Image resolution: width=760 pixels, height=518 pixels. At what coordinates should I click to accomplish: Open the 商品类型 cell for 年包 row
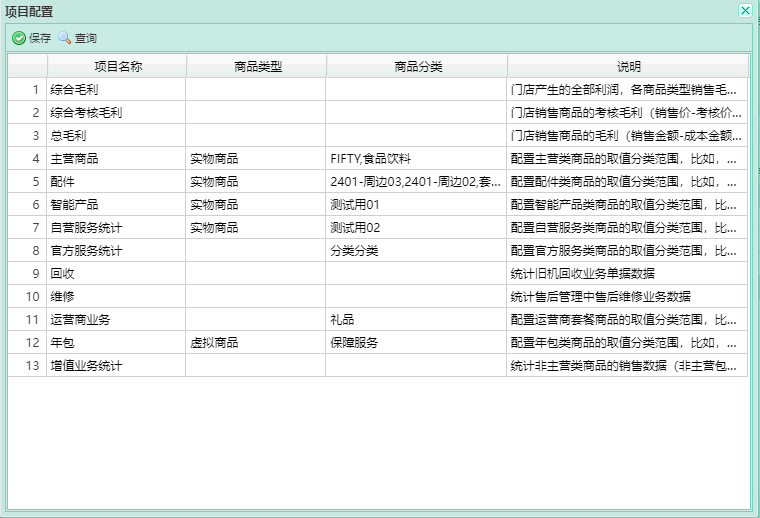pos(256,342)
